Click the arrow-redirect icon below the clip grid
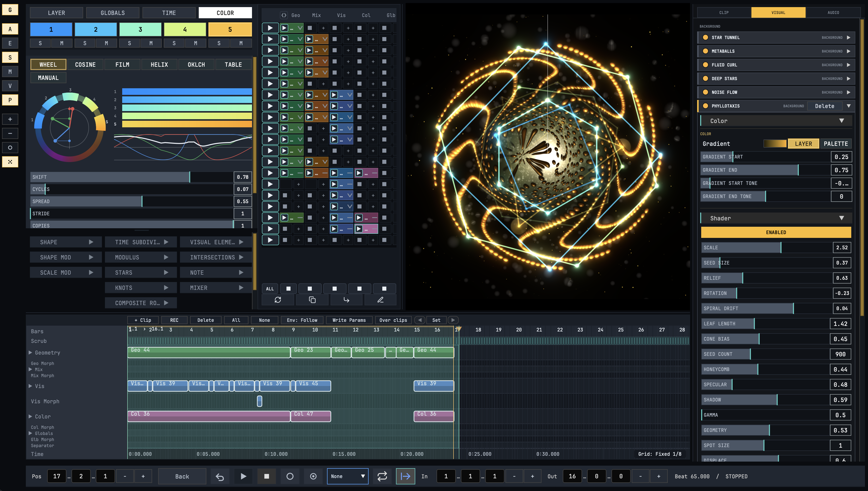The height and width of the screenshot is (491, 868). (x=346, y=300)
